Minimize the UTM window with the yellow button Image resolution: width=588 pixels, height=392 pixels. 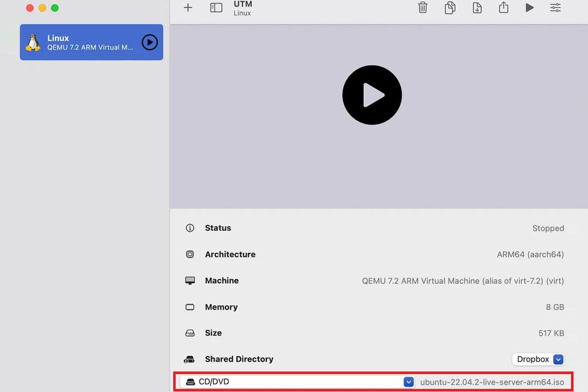point(42,8)
